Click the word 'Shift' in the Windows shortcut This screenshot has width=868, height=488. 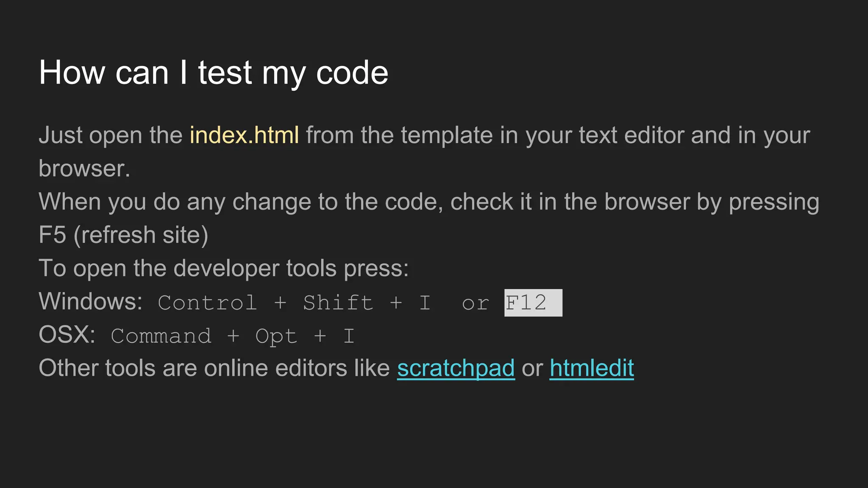338,303
